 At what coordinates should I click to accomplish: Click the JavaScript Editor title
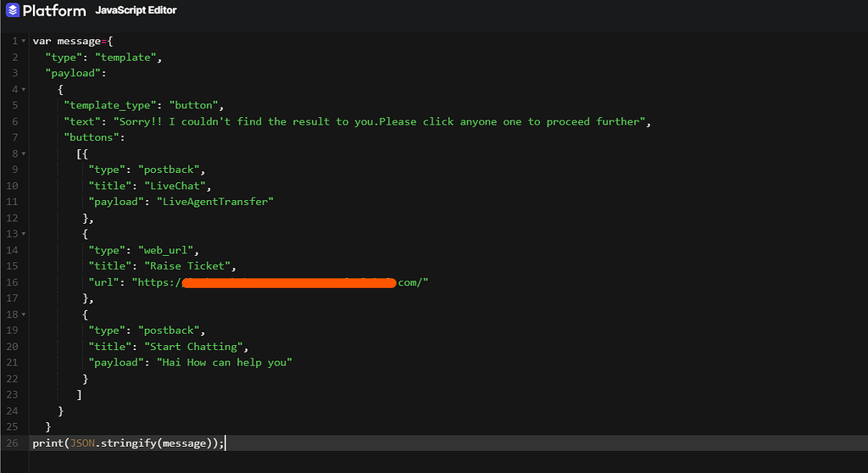point(136,10)
